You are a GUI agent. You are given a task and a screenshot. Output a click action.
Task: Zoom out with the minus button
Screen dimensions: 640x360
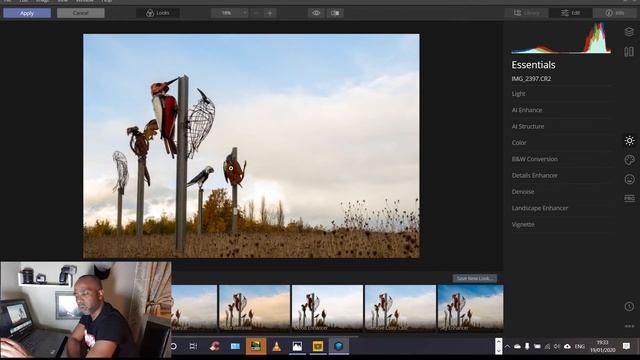[x=257, y=13]
